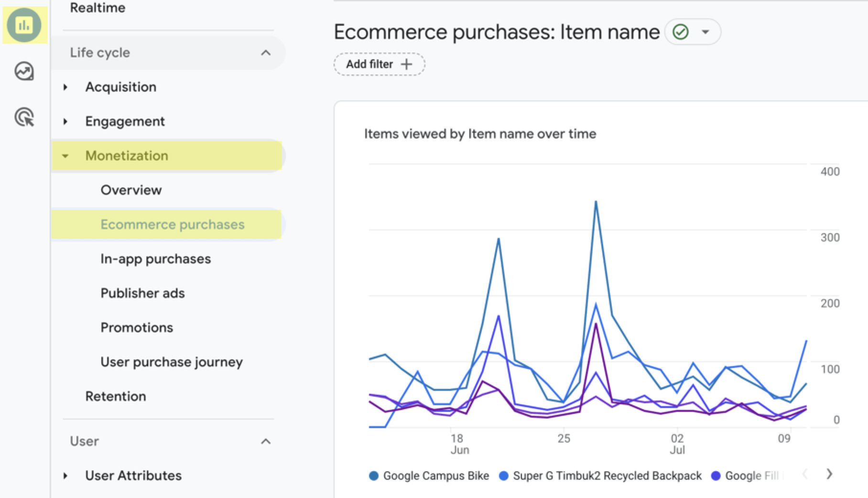Click the 400 y-axis value
The width and height of the screenshot is (868, 498).
coord(830,172)
